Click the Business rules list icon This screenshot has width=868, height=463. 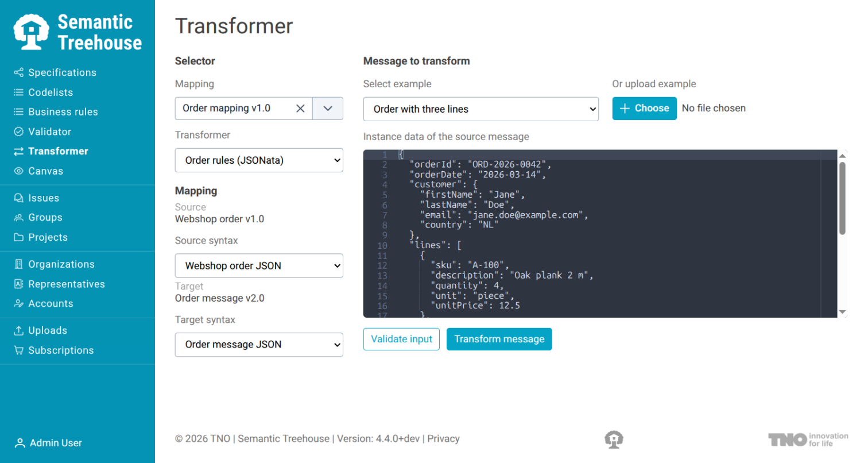pyautogui.click(x=19, y=112)
